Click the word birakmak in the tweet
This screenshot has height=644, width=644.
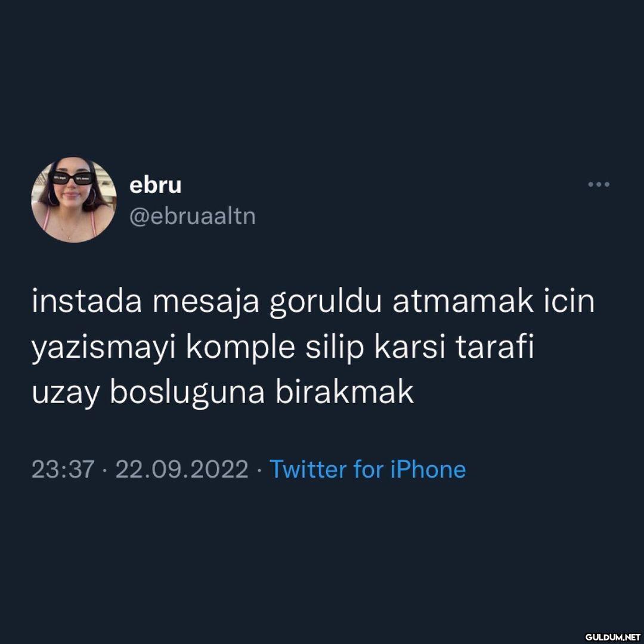point(345,392)
